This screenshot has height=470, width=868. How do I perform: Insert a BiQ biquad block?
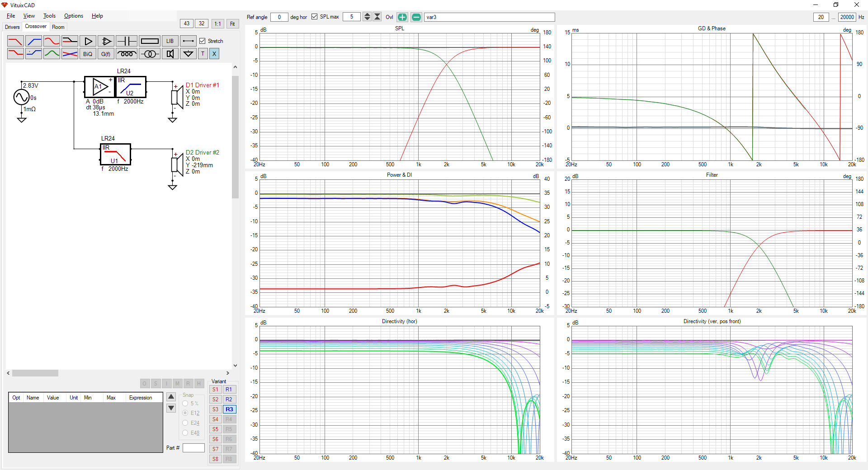(x=88, y=54)
